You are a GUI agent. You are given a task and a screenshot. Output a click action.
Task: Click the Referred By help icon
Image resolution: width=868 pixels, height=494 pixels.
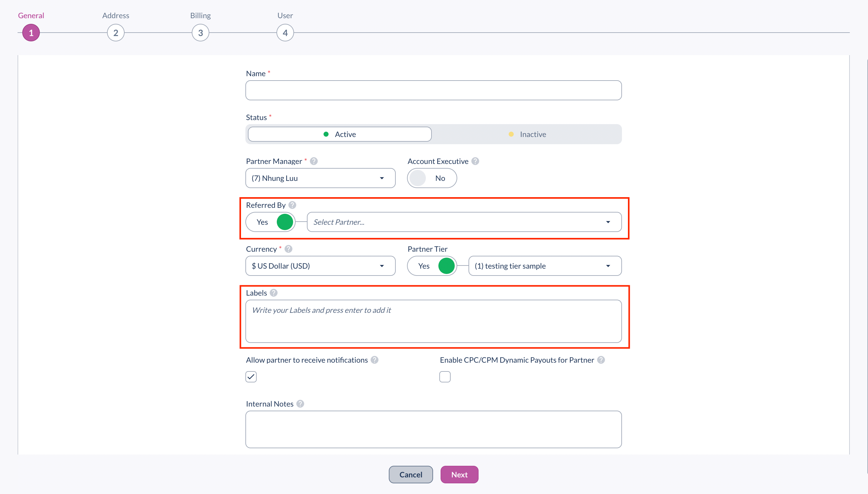click(292, 205)
